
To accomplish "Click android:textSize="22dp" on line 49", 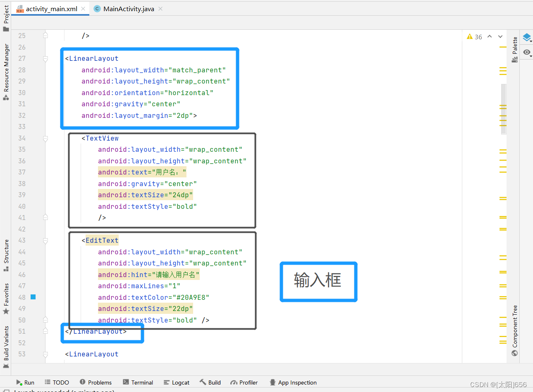I will [x=146, y=309].
